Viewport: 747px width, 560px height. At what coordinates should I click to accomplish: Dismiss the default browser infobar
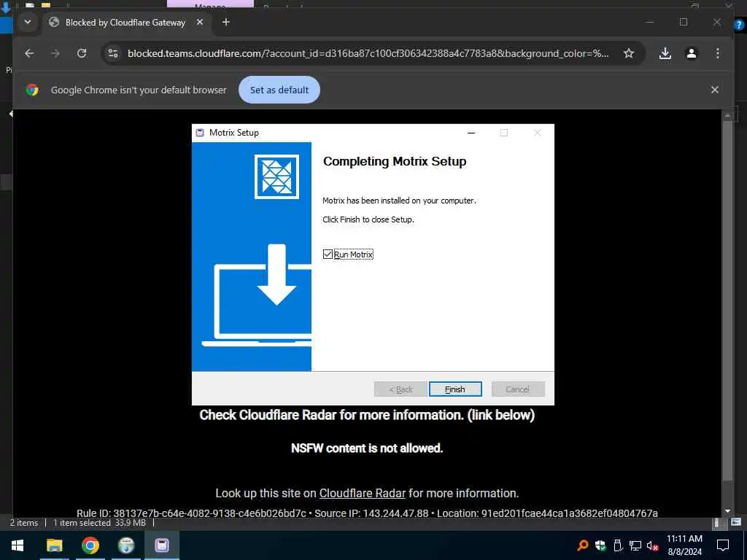tap(715, 90)
